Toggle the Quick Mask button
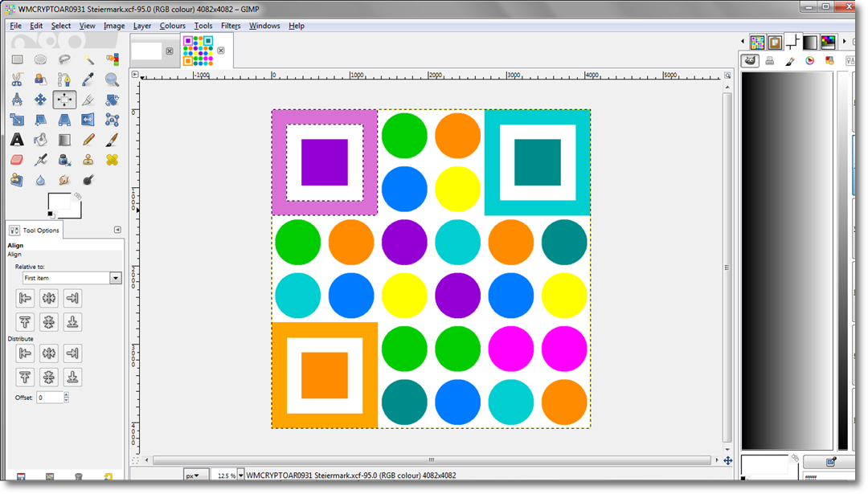The width and height of the screenshot is (868, 494). click(x=136, y=460)
